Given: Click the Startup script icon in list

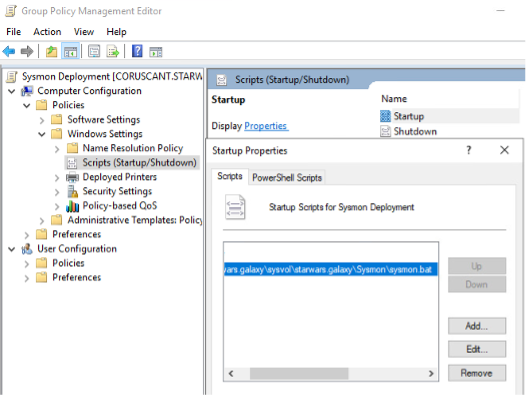Looking at the screenshot, I should point(385,116).
